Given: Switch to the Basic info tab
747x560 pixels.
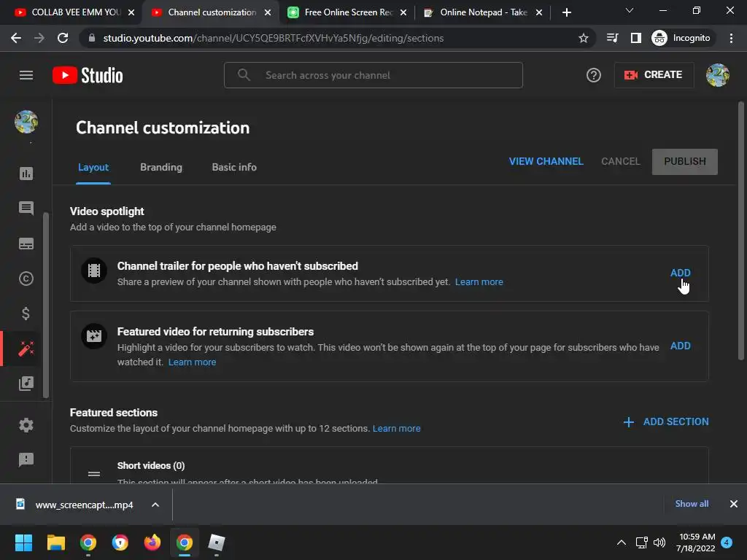Looking at the screenshot, I should click(234, 167).
